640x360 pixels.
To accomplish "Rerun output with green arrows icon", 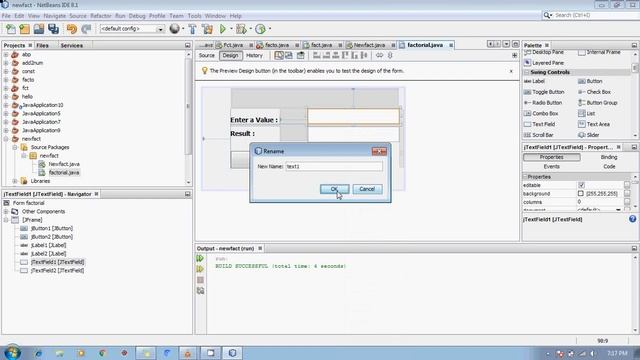I will pyautogui.click(x=200, y=258).
